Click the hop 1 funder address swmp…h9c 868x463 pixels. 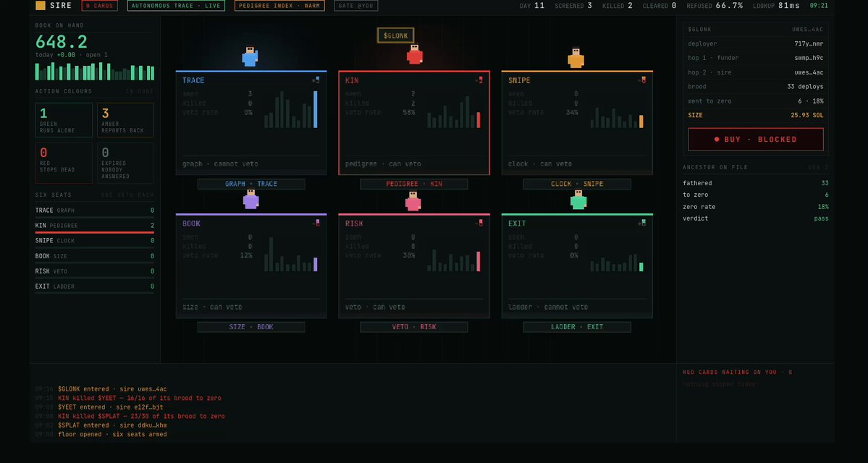click(x=809, y=58)
